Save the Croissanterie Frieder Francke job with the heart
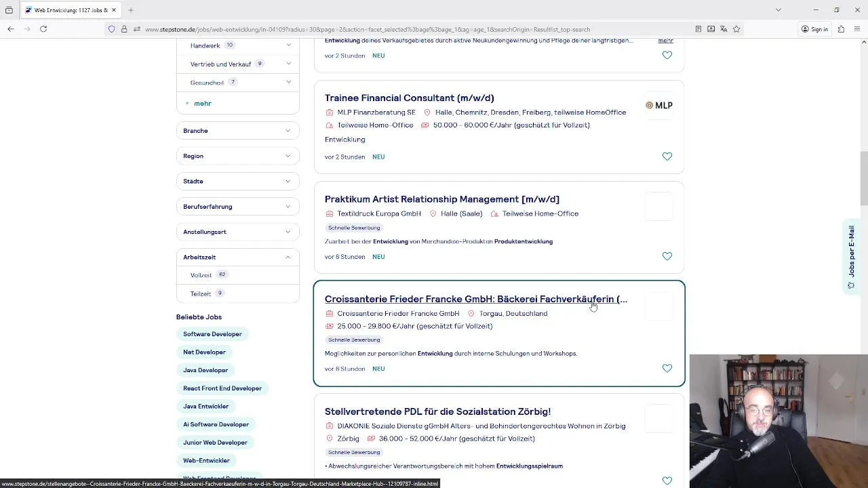 667,368
